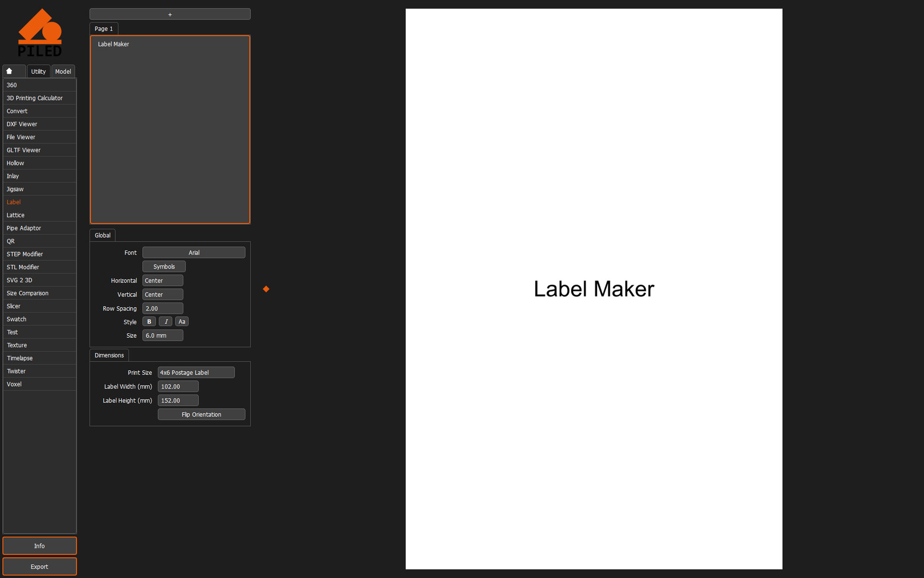The width and height of the screenshot is (924, 578).
Task: Open the Print Size dropdown
Action: click(196, 372)
